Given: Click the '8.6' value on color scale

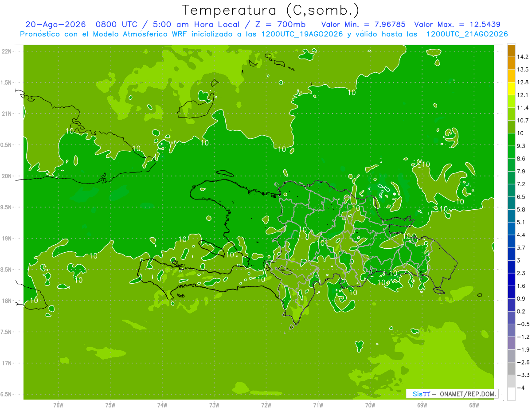Looking at the screenshot, I should click(521, 159).
